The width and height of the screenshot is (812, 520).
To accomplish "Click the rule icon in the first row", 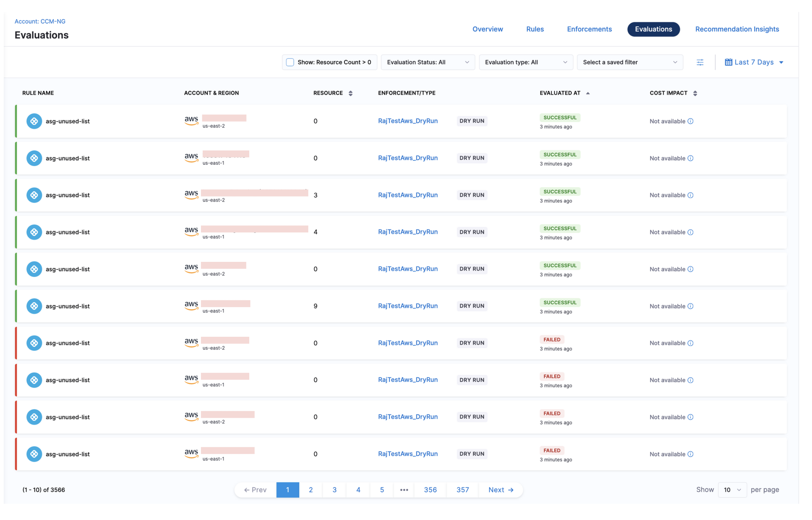I will (34, 121).
